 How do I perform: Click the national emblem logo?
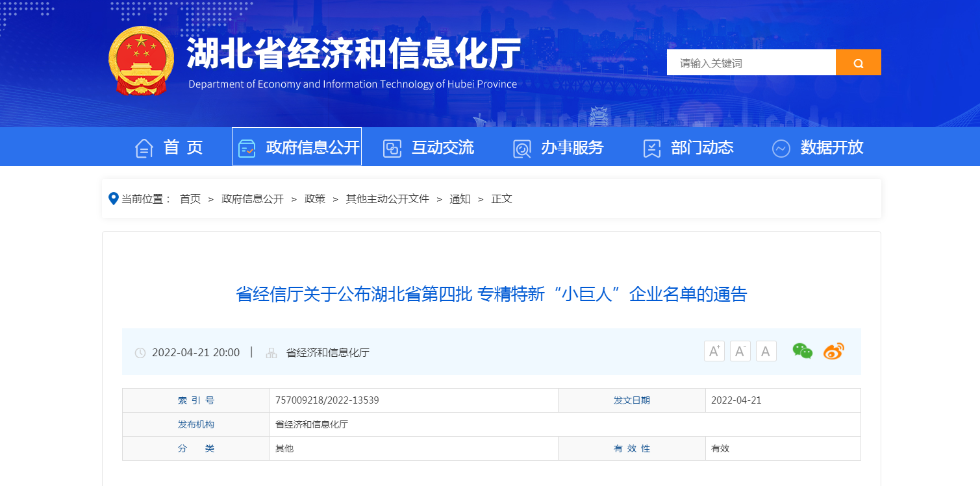[x=141, y=62]
